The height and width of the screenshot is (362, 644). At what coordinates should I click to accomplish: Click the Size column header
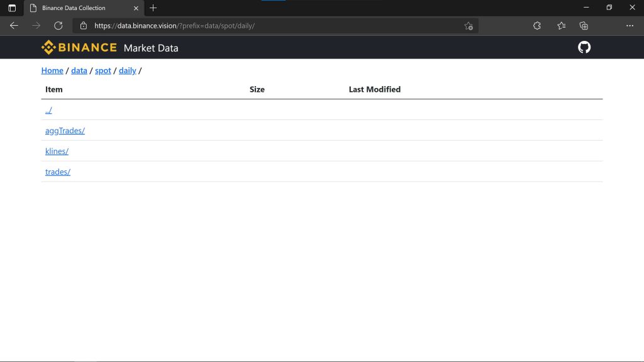pos(257,89)
